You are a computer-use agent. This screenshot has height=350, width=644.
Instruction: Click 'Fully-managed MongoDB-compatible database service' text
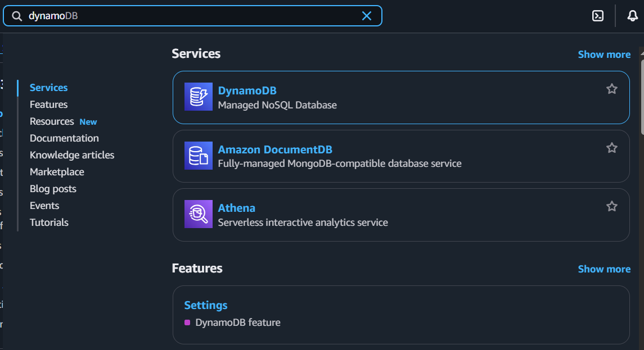pyautogui.click(x=340, y=163)
